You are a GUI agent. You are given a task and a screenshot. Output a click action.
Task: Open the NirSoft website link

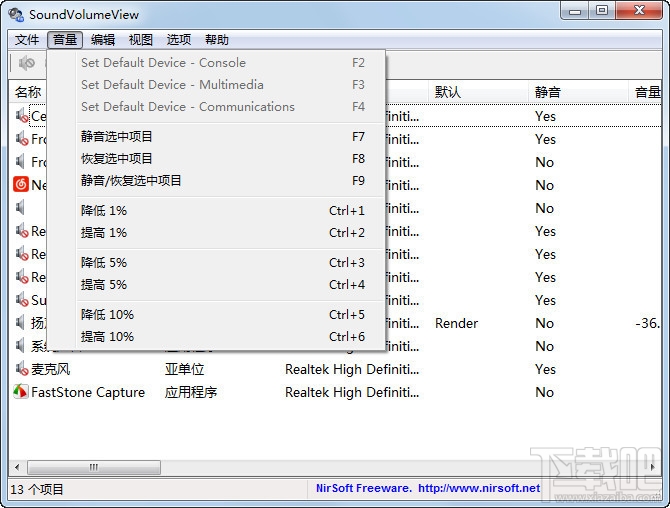click(479, 488)
